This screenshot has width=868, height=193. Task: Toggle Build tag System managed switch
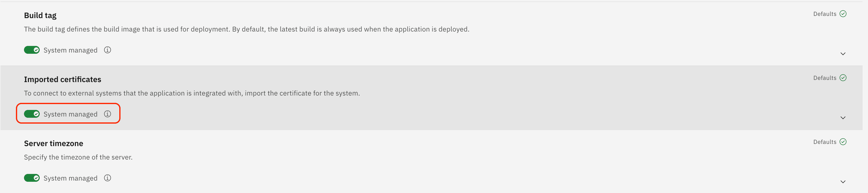32,50
